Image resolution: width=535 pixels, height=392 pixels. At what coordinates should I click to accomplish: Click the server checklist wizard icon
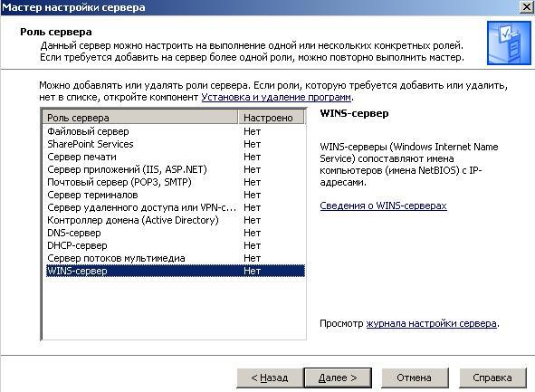click(x=509, y=43)
